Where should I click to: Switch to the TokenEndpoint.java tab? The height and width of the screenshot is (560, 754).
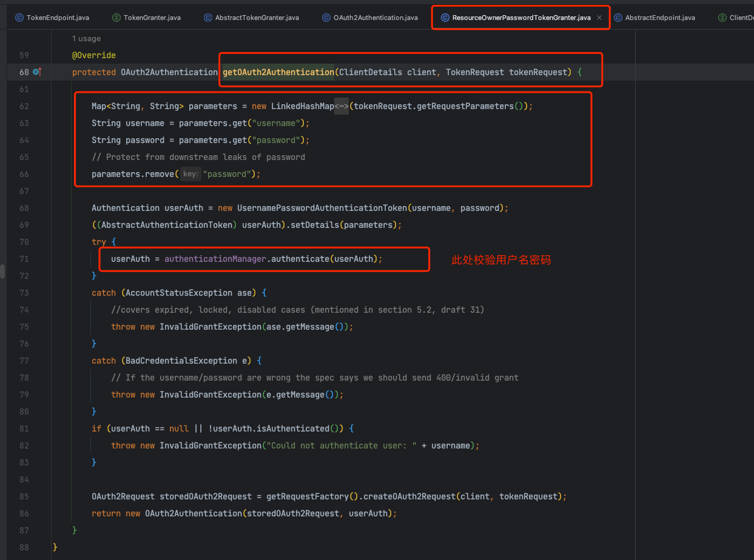tap(58, 18)
